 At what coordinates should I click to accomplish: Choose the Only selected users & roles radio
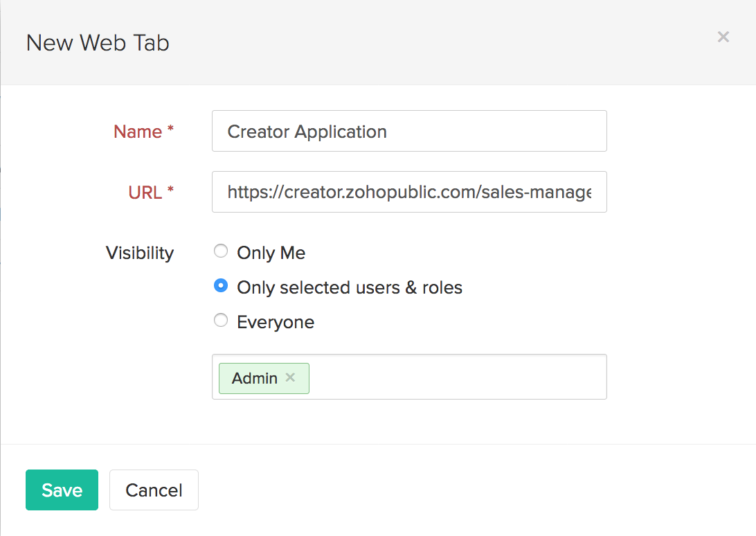pos(221,286)
